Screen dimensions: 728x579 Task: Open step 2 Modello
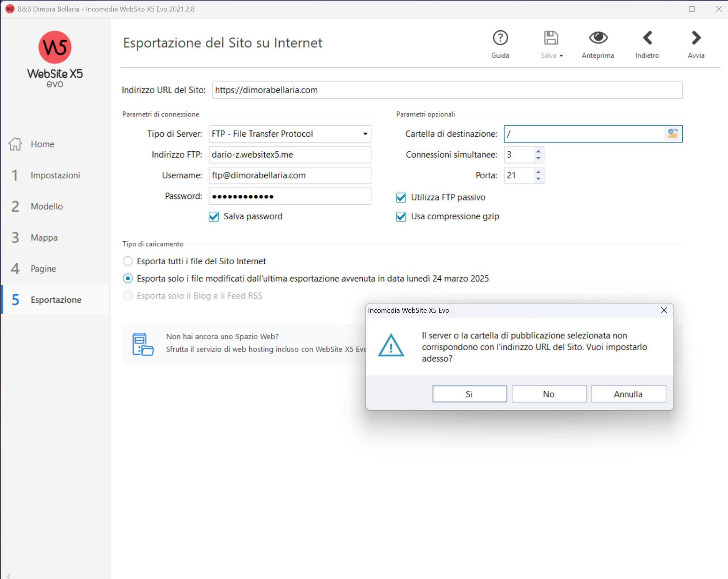coord(55,206)
